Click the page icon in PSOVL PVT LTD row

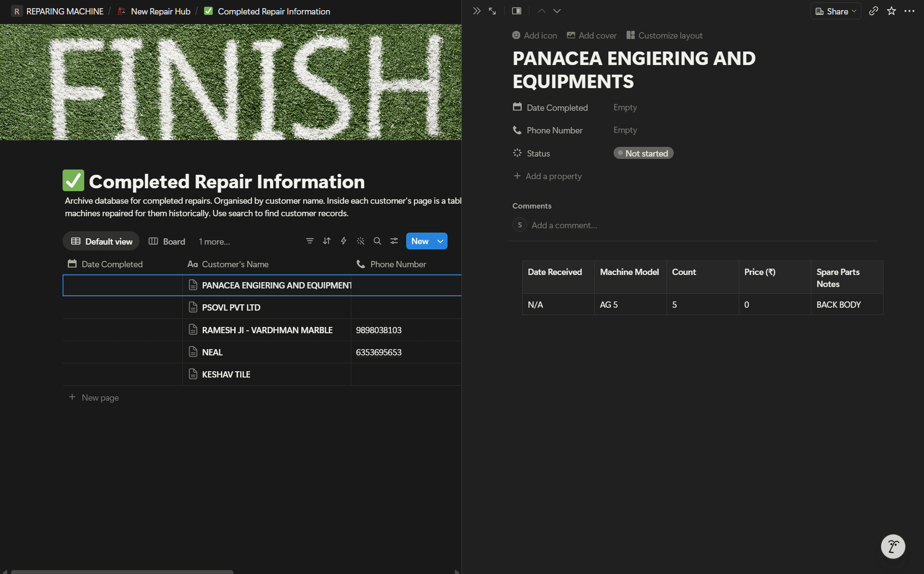pyautogui.click(x=193, y=307)
